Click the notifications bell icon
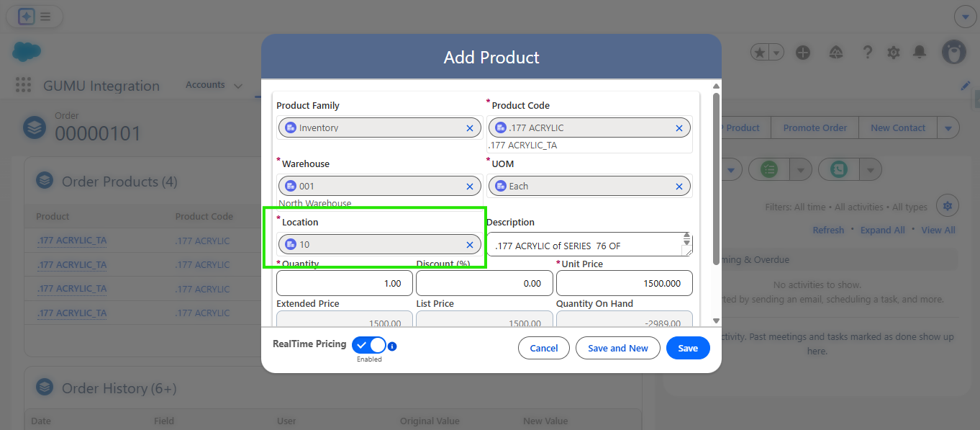Image resolution: width=980 pixels, height=430 pixels. coord(920,52)
